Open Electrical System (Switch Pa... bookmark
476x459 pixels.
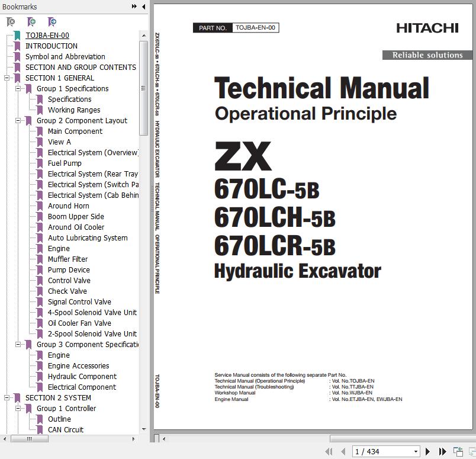pos(93,184)
